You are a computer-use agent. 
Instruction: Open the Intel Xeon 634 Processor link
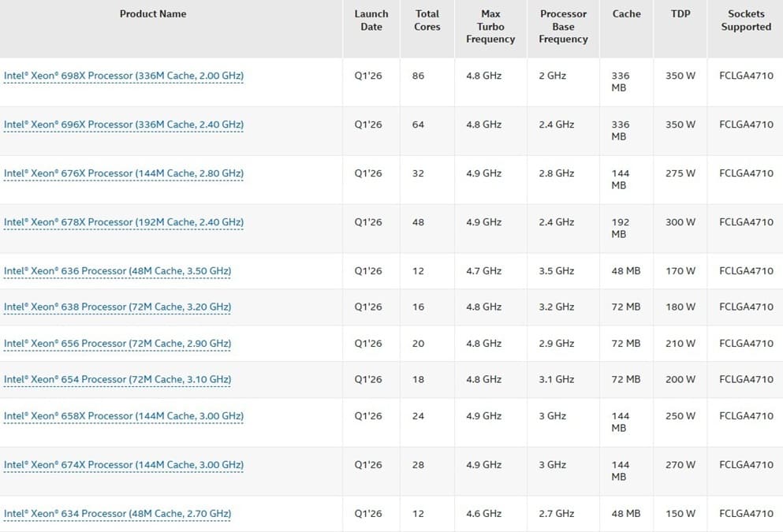(x=117, y=514)
